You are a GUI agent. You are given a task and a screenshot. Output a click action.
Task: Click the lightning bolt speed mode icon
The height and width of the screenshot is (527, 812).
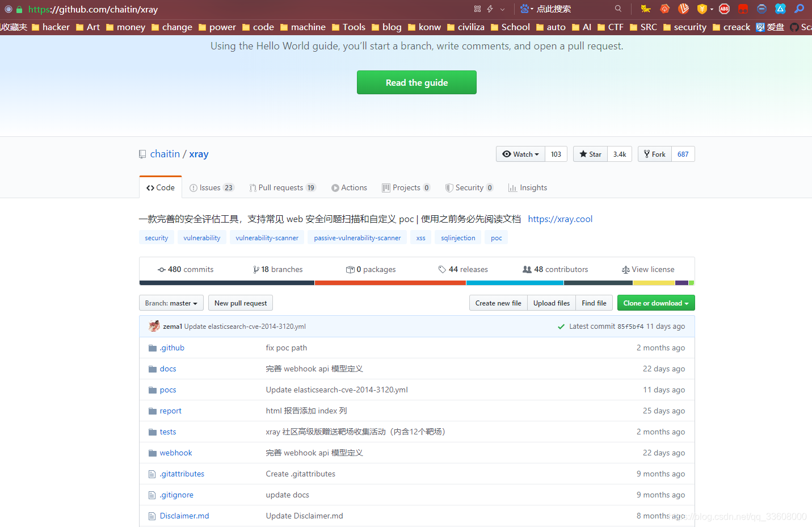(x=490, y=9)
